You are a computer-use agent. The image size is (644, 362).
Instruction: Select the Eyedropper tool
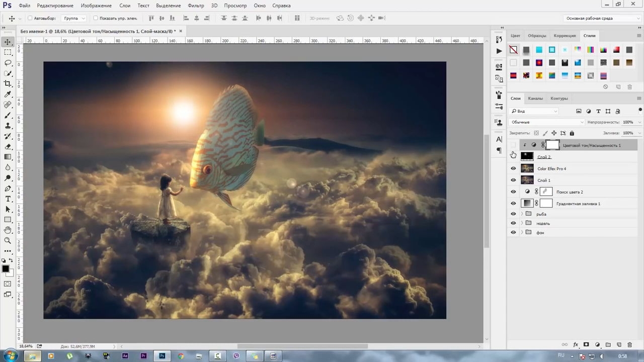pyautogui.click(x=8, y=94)
